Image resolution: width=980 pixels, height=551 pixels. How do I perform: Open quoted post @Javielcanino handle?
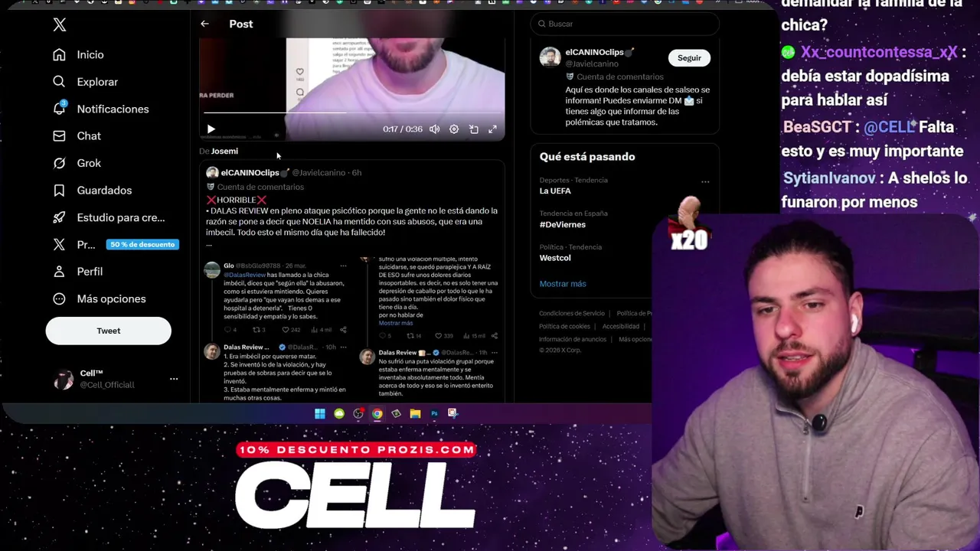click(x=318, y=173)
